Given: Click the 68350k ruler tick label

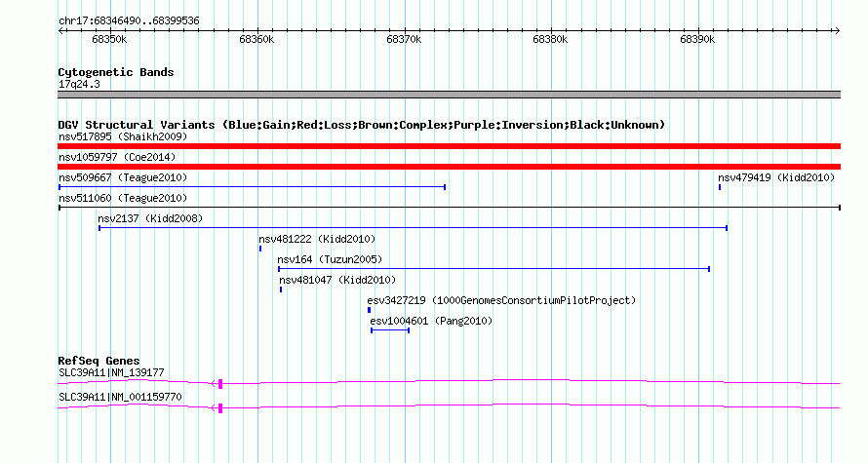Looking at the screenshot, I should tap(109, 39).
